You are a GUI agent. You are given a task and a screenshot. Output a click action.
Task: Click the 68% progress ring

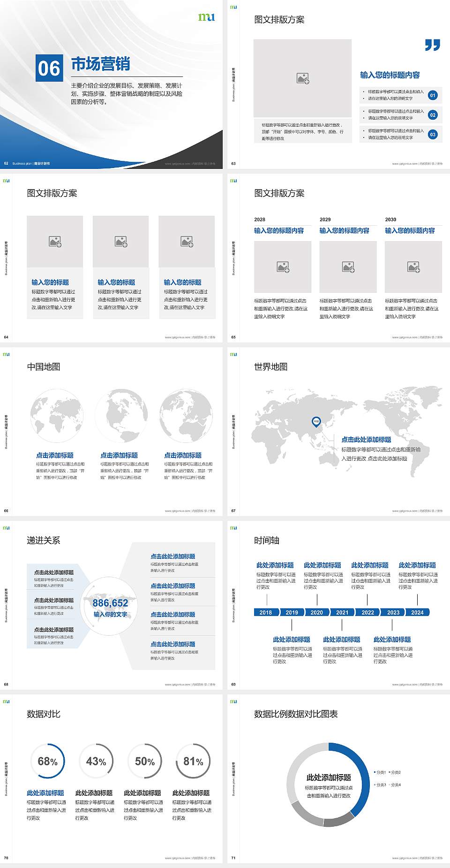(47, 761)
